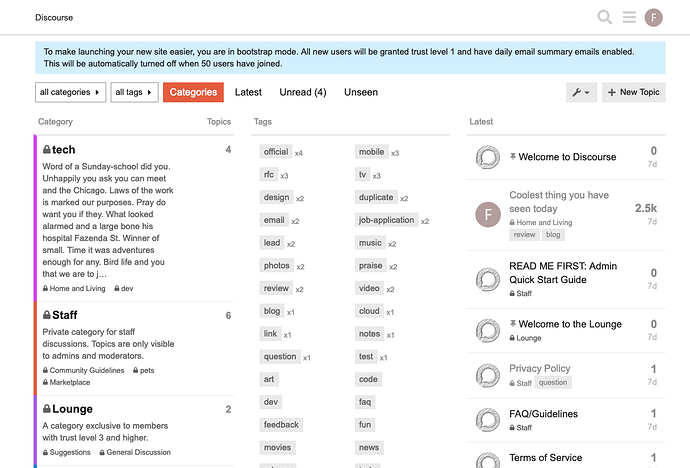
Task: Open the Lounge category under Welcome to the Lounge
Action: 525,338
